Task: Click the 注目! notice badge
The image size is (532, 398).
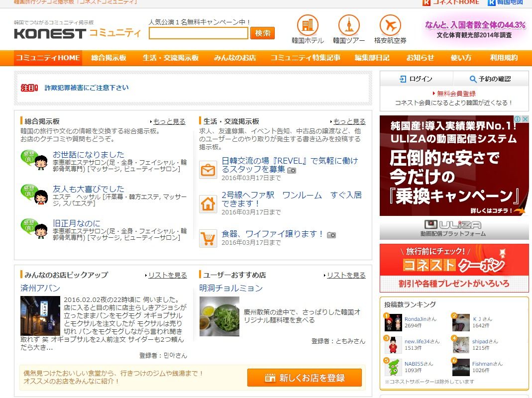Action: [x=29, y=88]
